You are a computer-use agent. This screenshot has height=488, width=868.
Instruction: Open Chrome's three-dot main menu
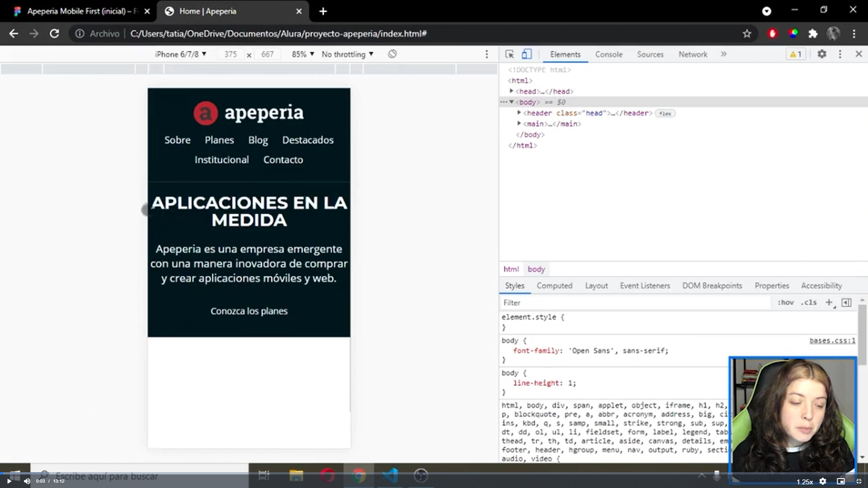(854, 33)
